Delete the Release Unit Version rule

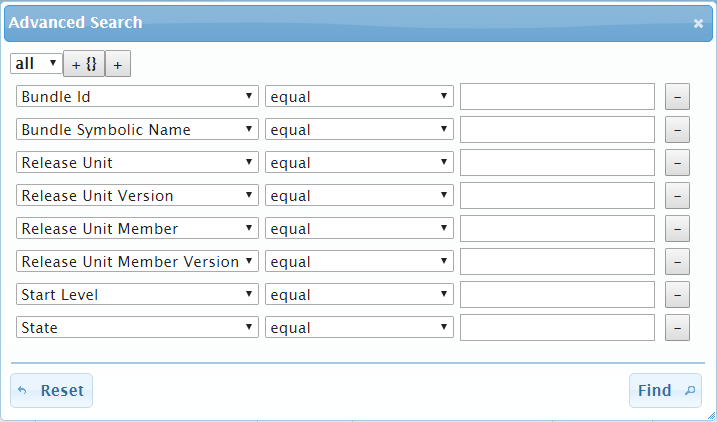[677, 196]
